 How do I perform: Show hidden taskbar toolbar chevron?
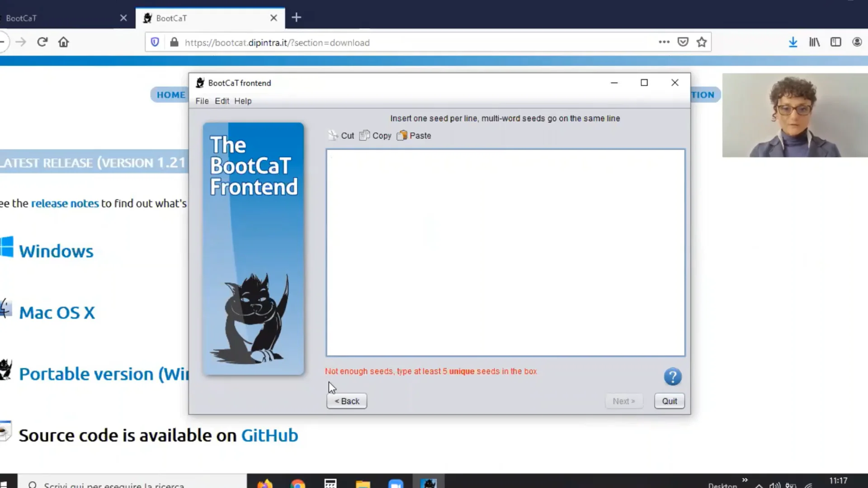click(x=745, y=480)
